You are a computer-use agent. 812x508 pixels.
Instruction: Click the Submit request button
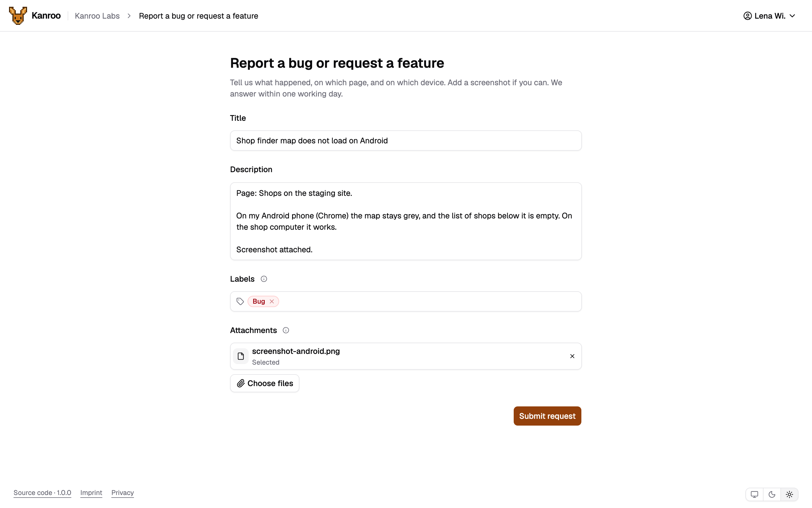547,416
